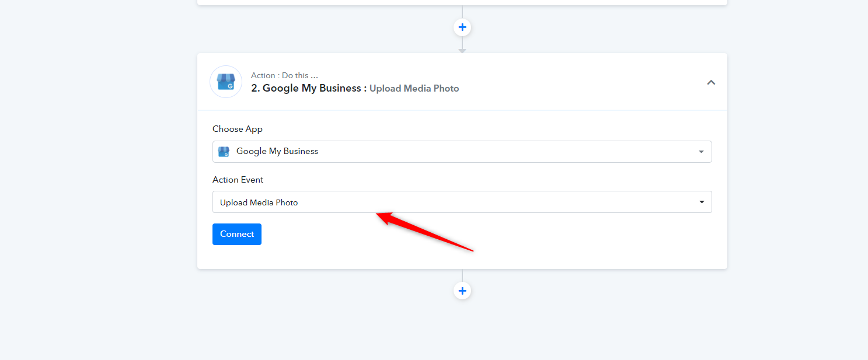
Task: Click the small store icon in the Choose App field
Action: click(224, 152)
